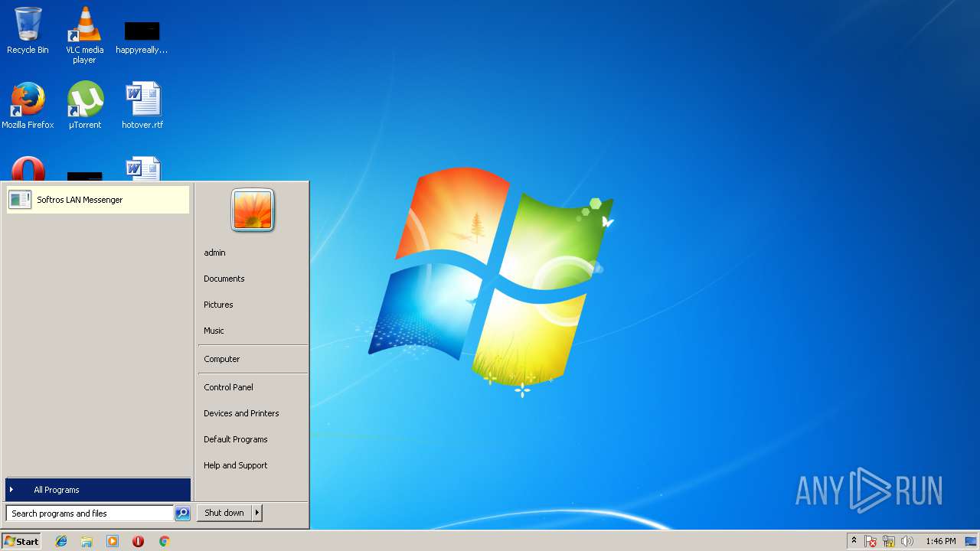Click the user account picture
Viewport: 980px width, 551px height.
coord(253,210)
